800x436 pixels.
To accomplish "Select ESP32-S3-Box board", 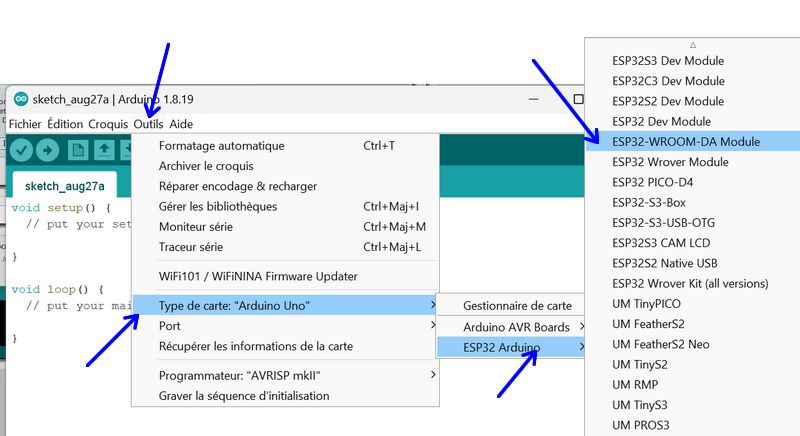I will [x=693, y=202].
